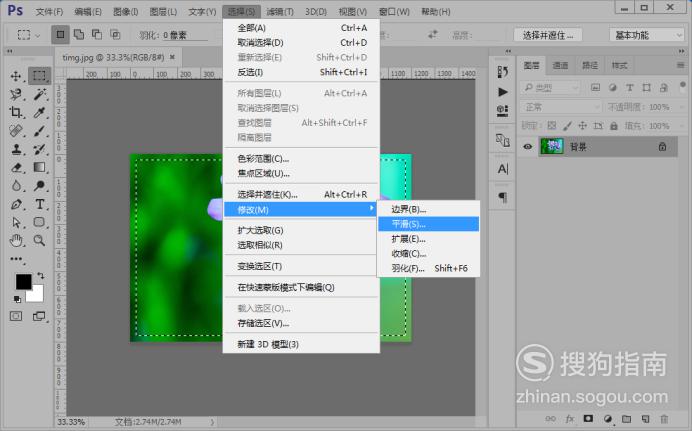Select the Rectangular Marquee tool
The height and width of the screenshot is (431, 692).
coord(39,76)
